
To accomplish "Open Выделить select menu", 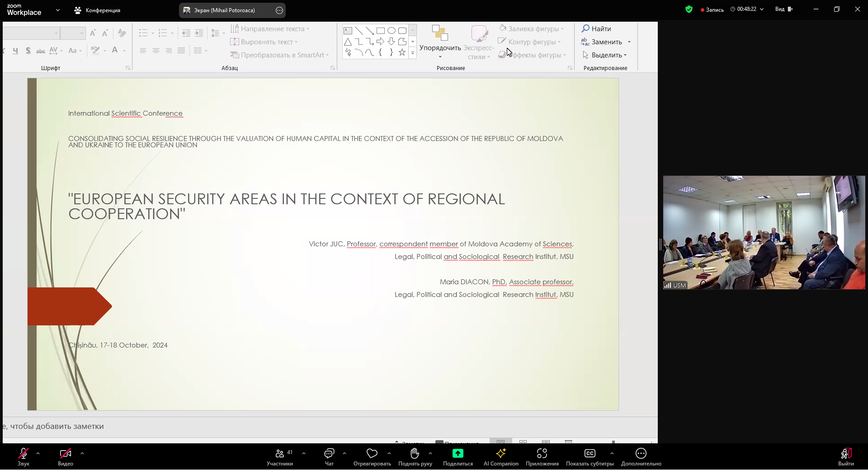I will click(605, 55).
